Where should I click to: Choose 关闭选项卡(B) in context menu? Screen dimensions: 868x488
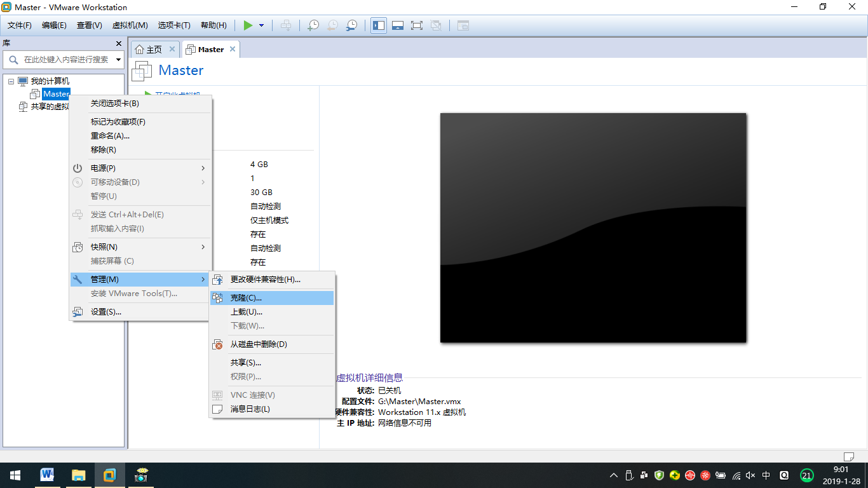pos(140,104)
